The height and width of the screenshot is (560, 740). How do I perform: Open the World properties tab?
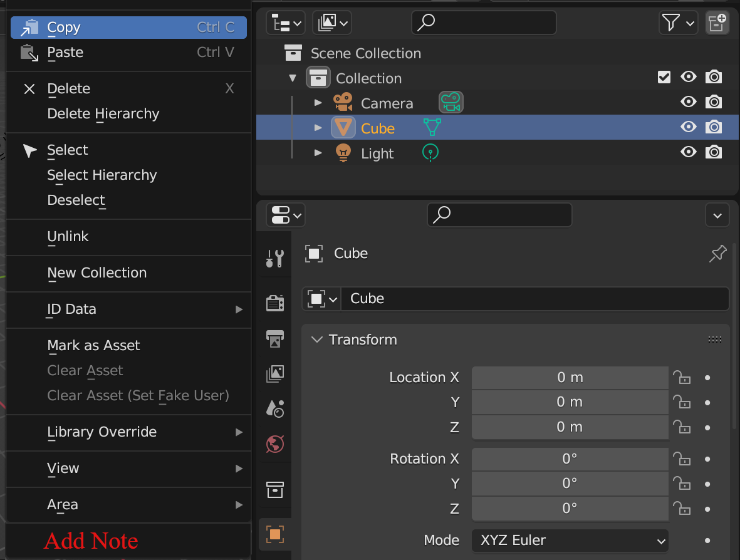(x=274, y=444)
